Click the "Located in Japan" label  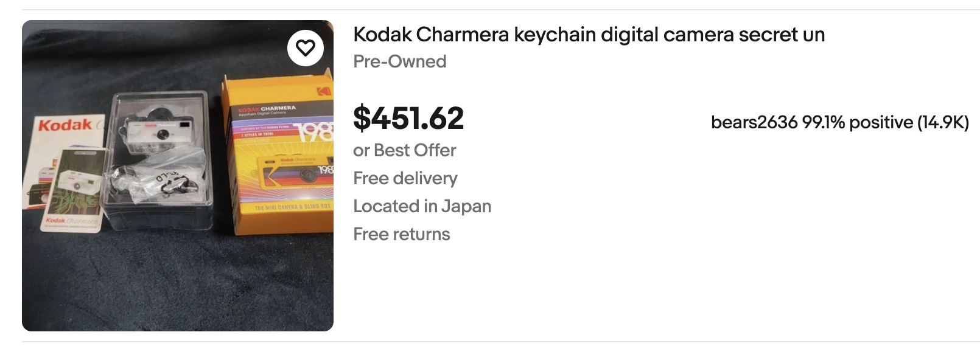tap(422, 206)
